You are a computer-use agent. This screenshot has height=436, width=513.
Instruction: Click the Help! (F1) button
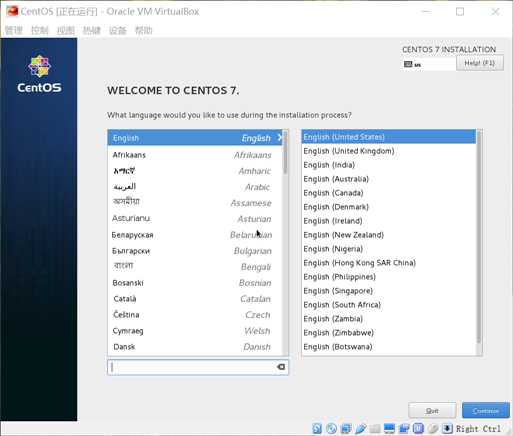coord(480,63)
